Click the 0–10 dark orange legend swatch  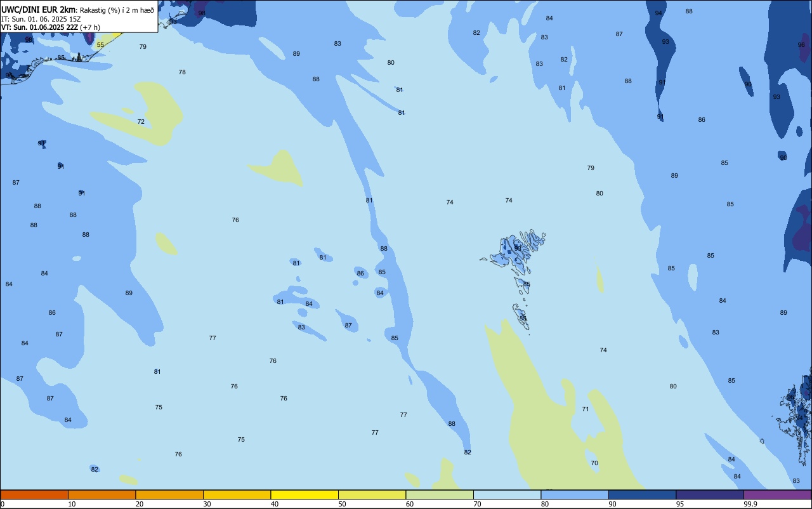[34, 494]
